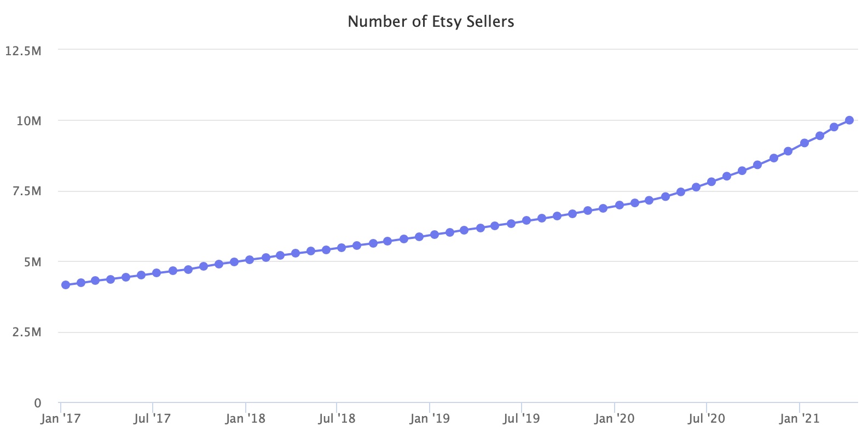
Task: Select the Jan '21 x-axis label
Action: [799, 419]
